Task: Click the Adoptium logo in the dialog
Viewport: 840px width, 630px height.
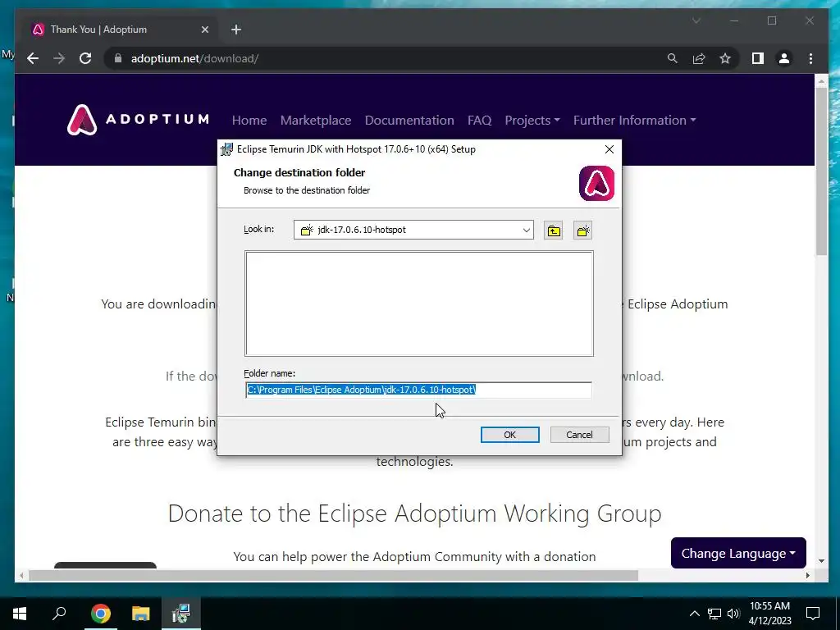Action: 597,183
